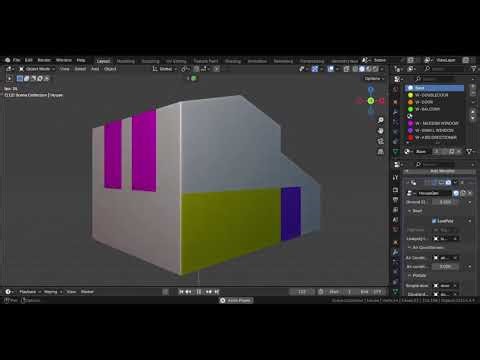Open the material slot filter funnel
480x360 pixels.
coord(469,152)
